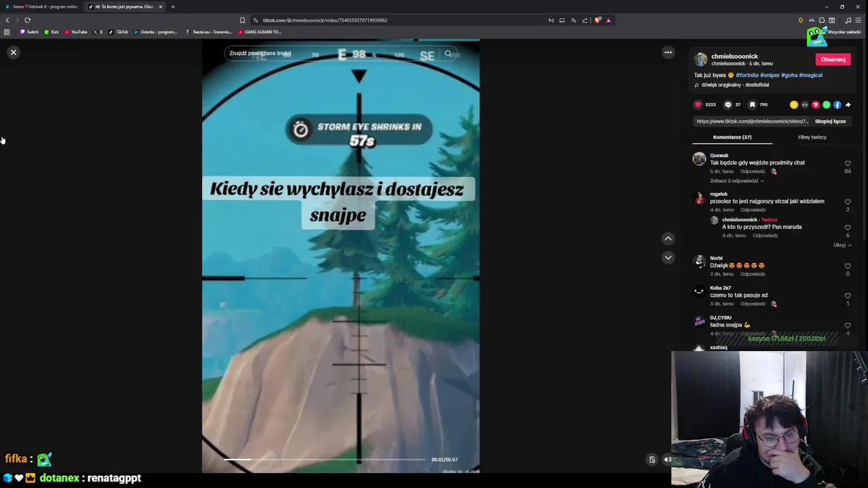Collapse replies with Ukryj
Viewport: 868px width, 488px height.
click(x=842, y=245)
